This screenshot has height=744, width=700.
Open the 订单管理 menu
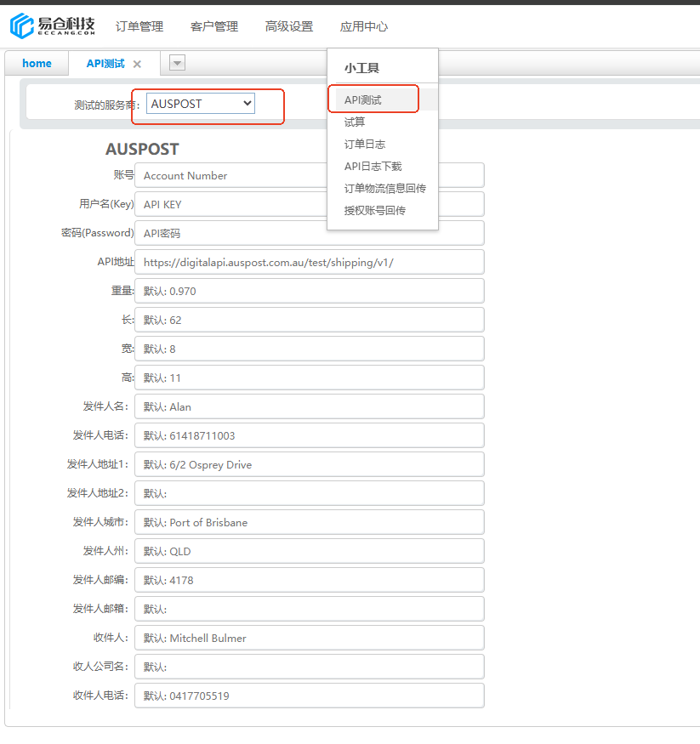139,26
